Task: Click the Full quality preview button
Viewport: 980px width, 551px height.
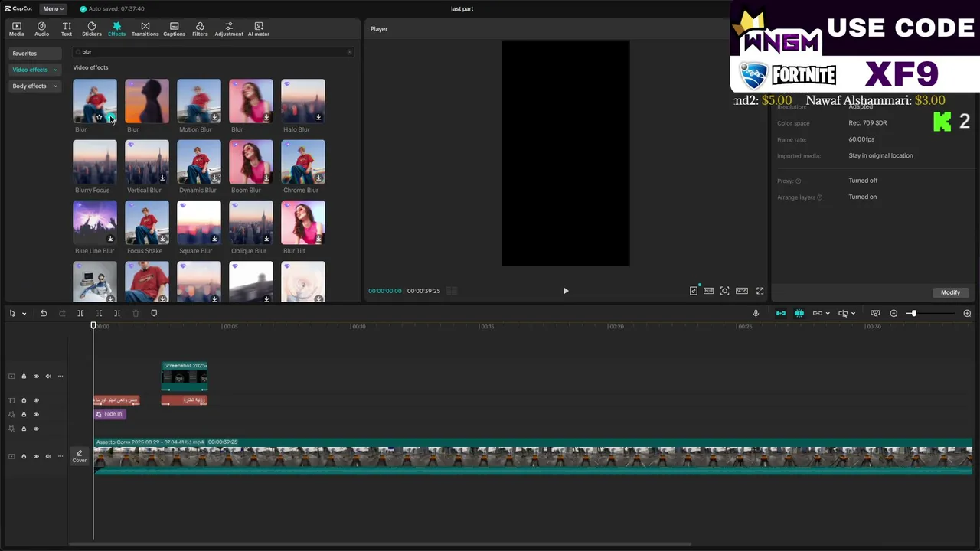Action: click(709, 291)
